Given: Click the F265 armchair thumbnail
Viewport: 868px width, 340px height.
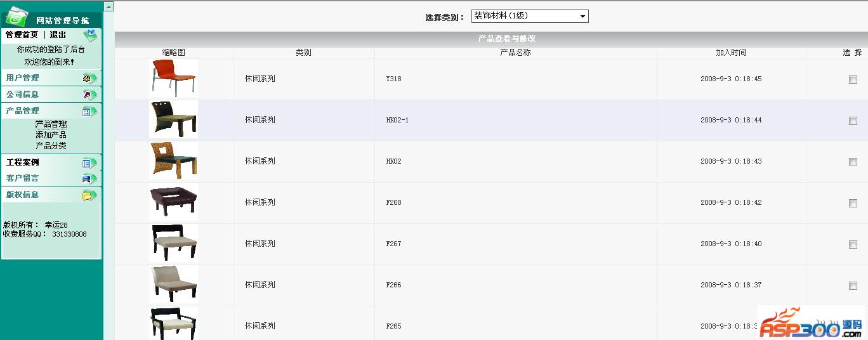Looking at the screenshot, I should tap(173, 324).
